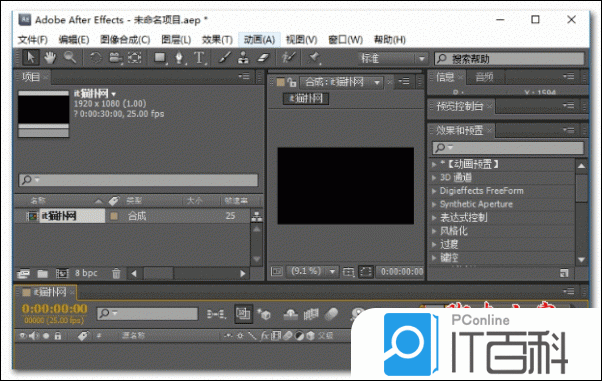Click the new effect preset icon in Effects panel

pyautogui.click(x=564, y=273)
